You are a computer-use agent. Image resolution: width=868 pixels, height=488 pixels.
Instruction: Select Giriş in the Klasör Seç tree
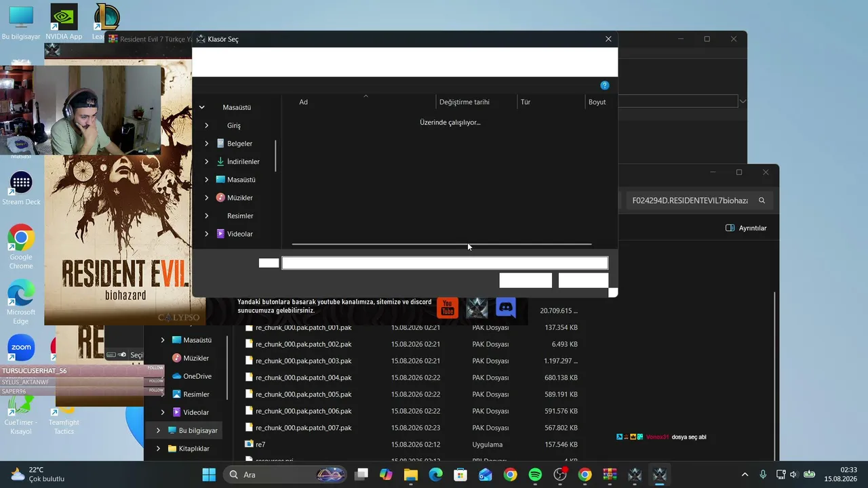[x=234, y=125]
